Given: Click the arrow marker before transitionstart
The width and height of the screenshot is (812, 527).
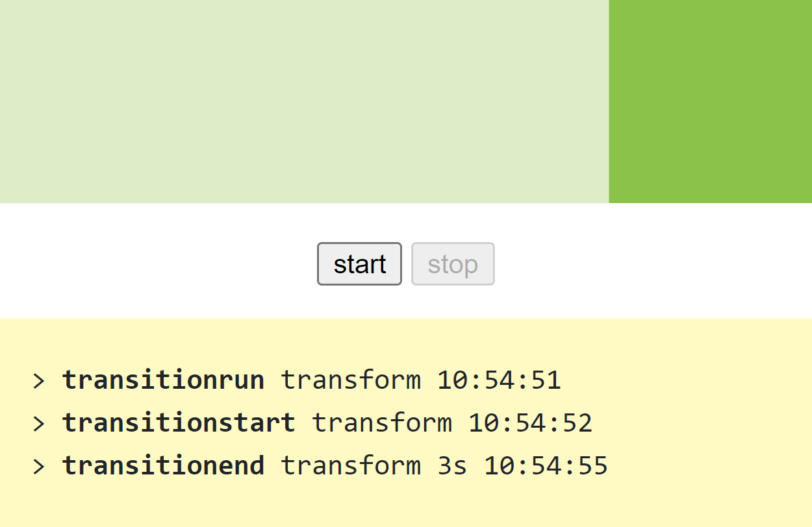Looking at the screenshot, I should pyautogui.click(x=39, y=424).
